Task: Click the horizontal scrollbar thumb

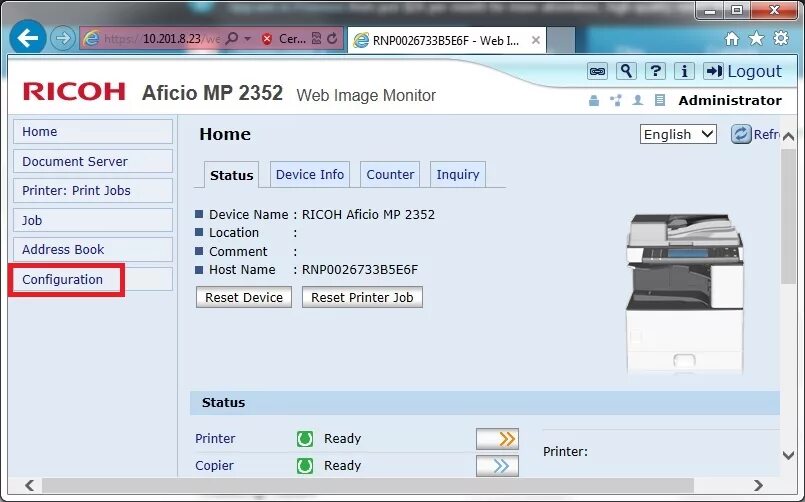Action: pyautogui.click(x=368, y=485)
